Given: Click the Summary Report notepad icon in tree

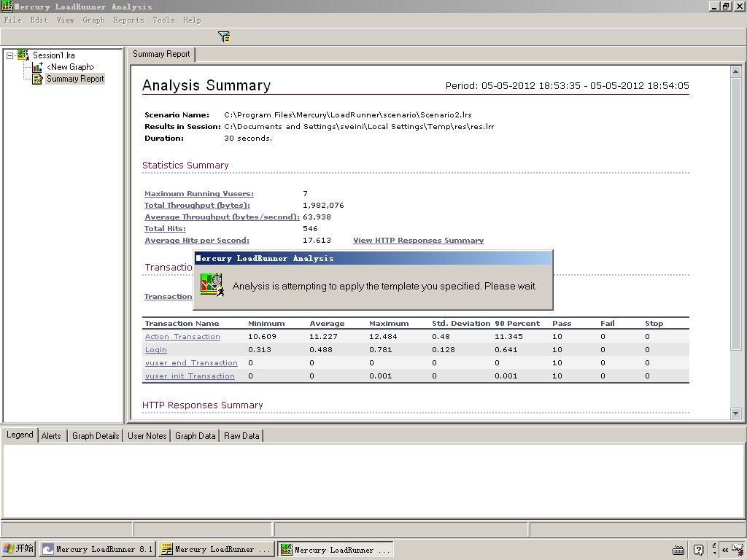Looking at the screenshot, I should pos(37,79).
